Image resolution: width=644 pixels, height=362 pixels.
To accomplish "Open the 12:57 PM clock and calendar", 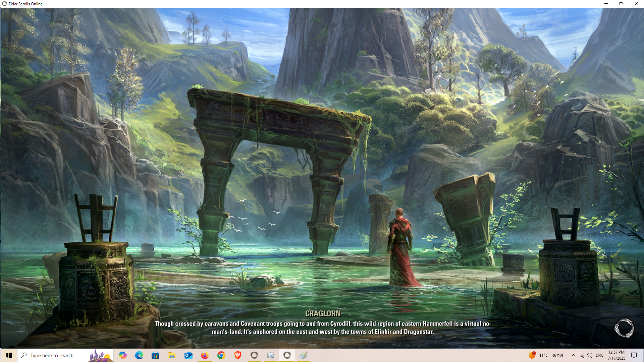I will tap(616, 355).
